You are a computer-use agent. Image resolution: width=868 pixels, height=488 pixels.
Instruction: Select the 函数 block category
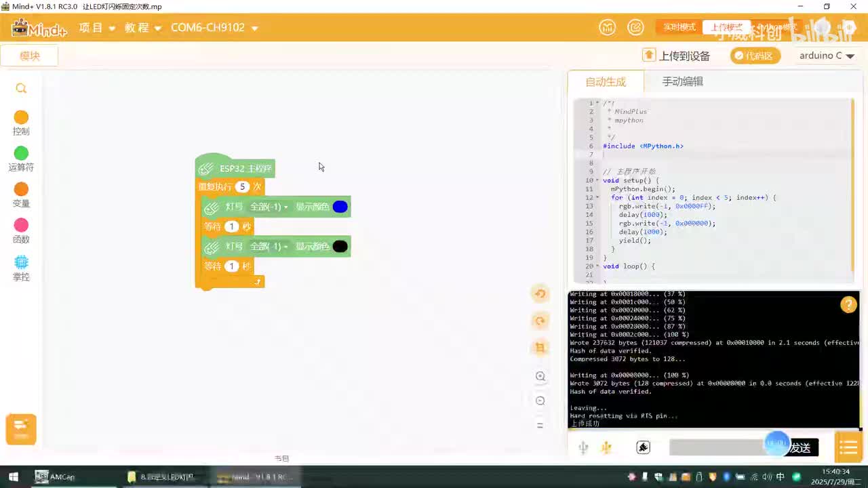tap(21, 231)
